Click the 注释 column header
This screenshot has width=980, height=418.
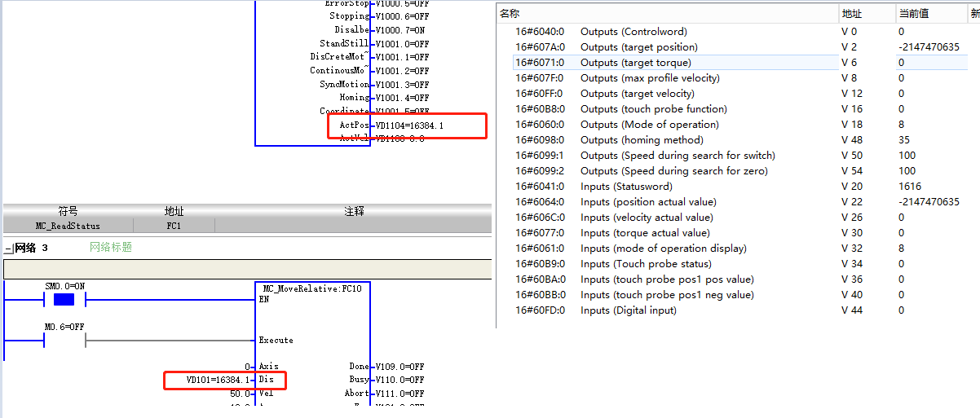click(353, 211)
